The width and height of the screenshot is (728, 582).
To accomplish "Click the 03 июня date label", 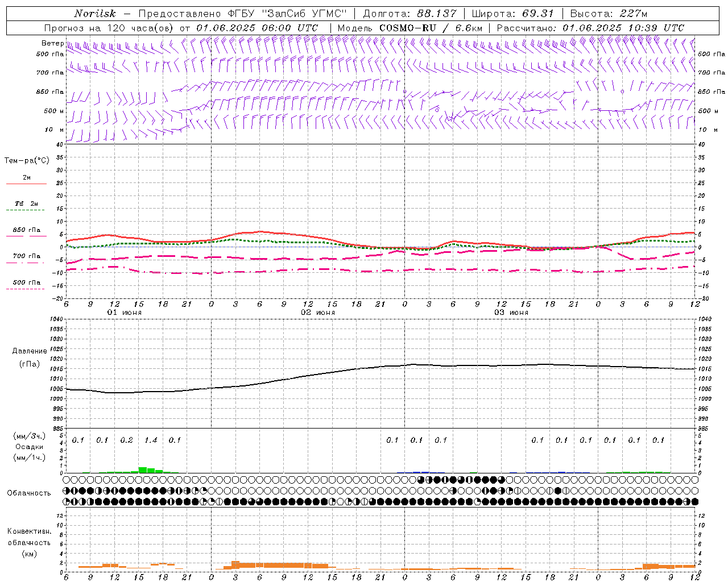I will click(x=511, y=313).
